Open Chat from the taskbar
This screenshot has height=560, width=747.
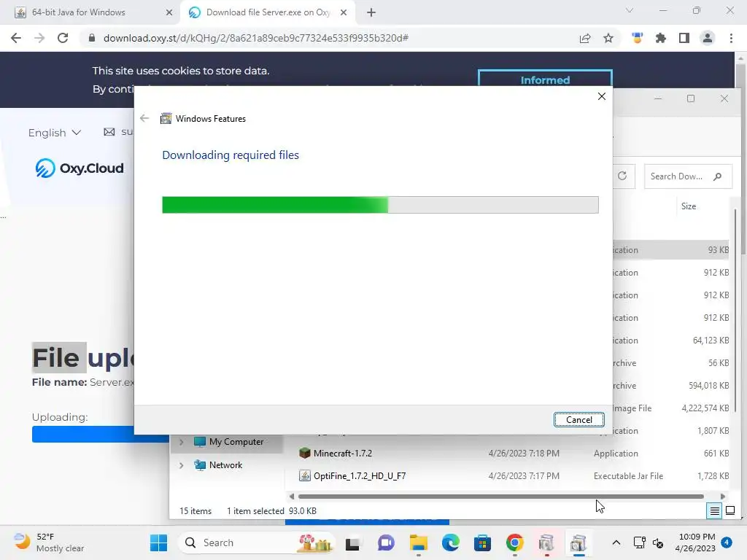pos(386,542)
